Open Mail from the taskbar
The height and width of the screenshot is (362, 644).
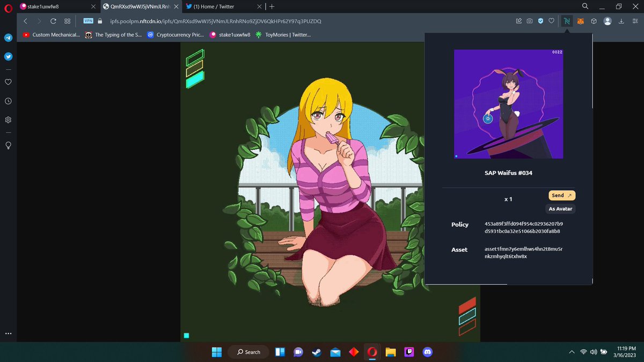click(335, 352)
